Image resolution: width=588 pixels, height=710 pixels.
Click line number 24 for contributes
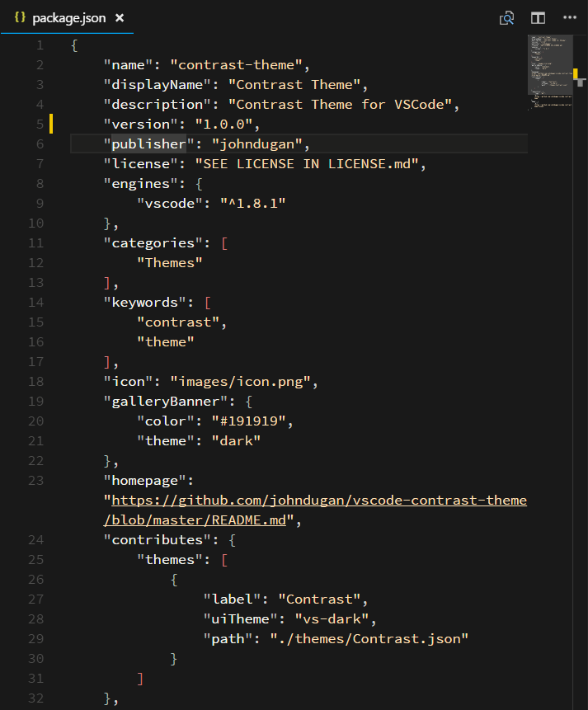click(35, 540)
